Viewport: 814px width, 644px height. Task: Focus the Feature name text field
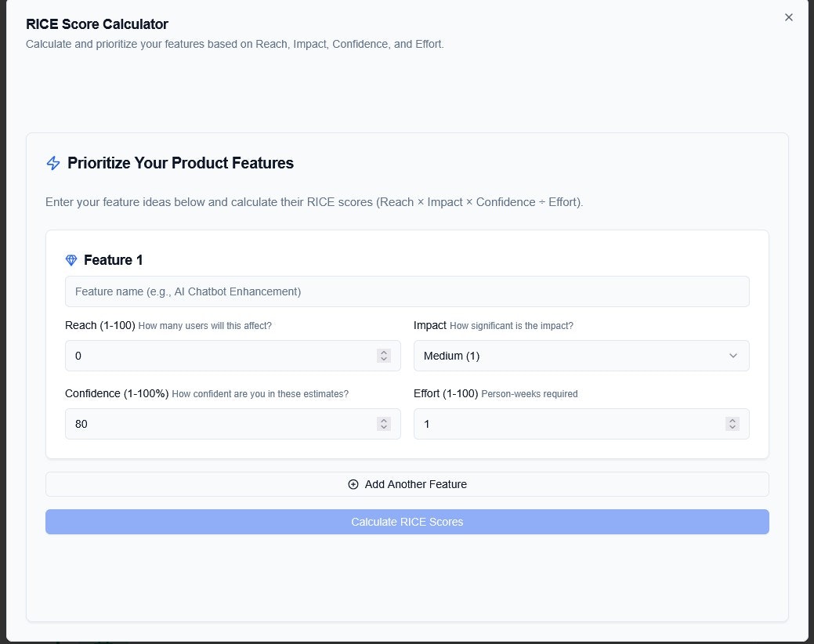click(407, 291)
